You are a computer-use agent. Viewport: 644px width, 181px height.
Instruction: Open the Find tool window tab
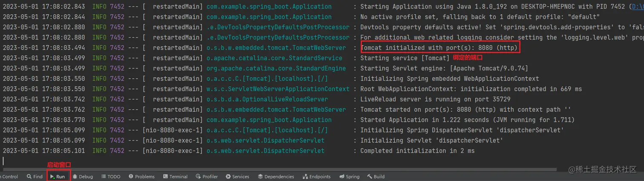[x=34, y=176]
